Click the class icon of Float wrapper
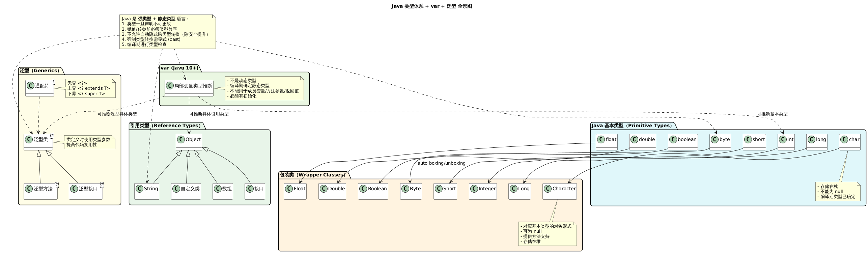Screen dimensions: 868x253 pos(289,189)
